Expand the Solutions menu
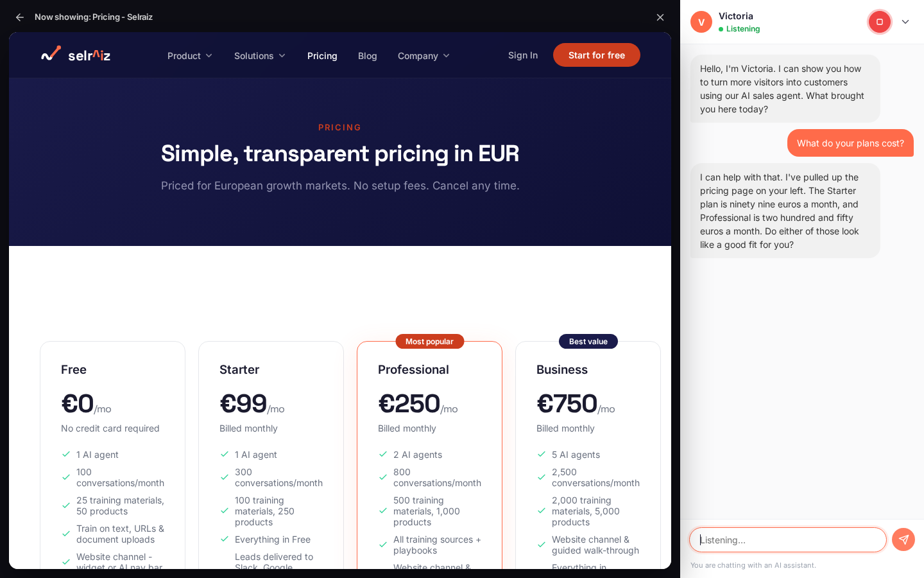Viewport: 924px width, 578px height. pyautogui.click(x=259, y=56)
